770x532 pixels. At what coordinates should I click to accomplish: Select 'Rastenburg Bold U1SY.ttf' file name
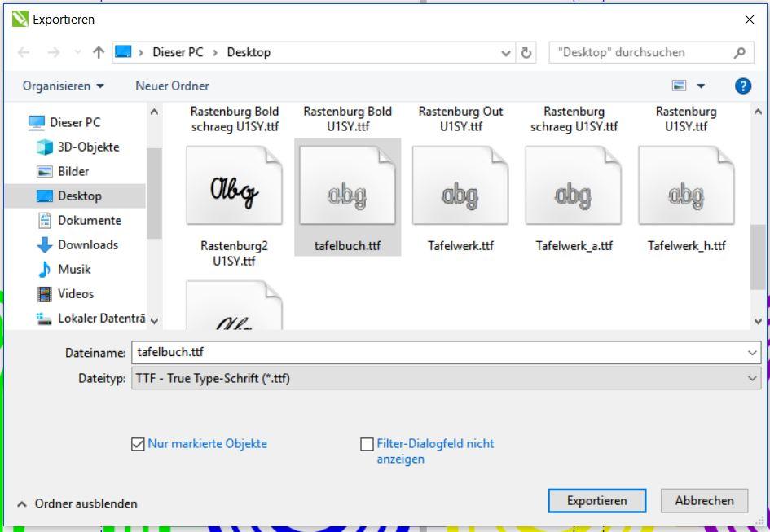(348, 119)
